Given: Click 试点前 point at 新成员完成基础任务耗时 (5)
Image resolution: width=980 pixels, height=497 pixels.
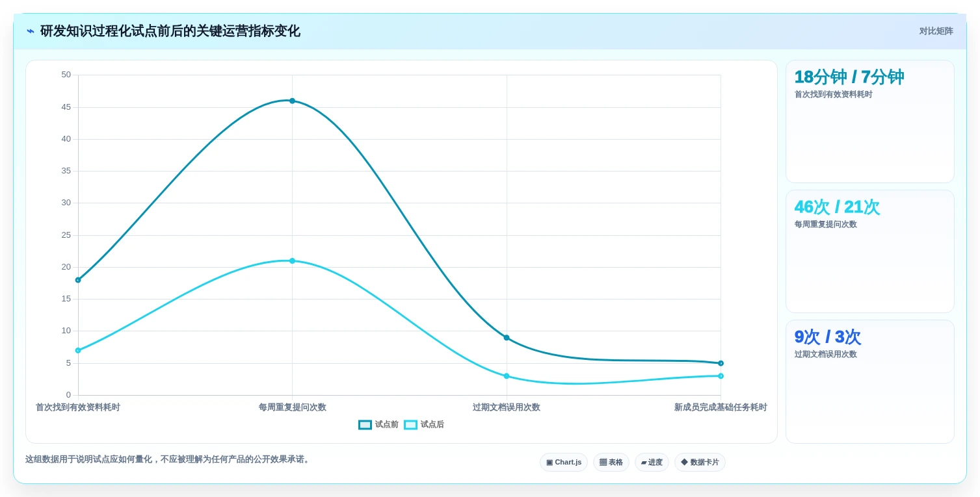Looking at the screenshot, I should click(x=721, y=363).
